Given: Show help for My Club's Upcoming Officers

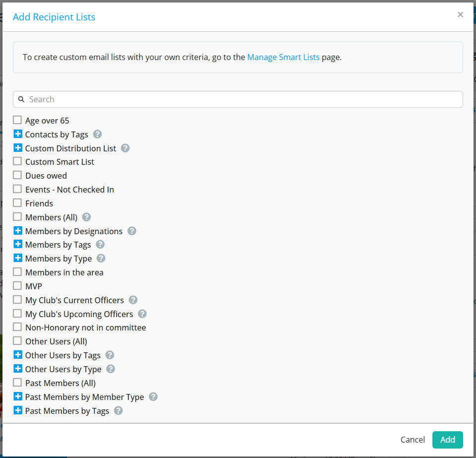Looking at the screenshot, I should click(142, 314).
